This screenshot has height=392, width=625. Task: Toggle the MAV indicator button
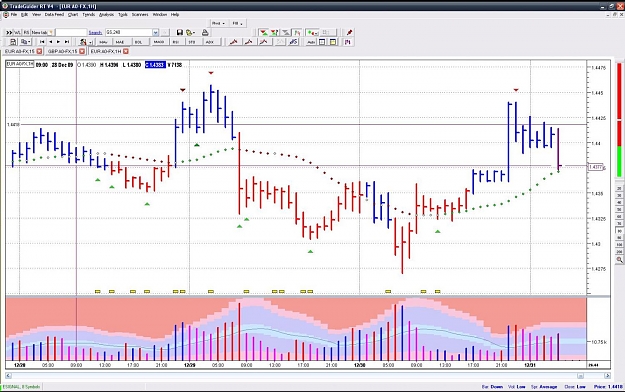104,42
